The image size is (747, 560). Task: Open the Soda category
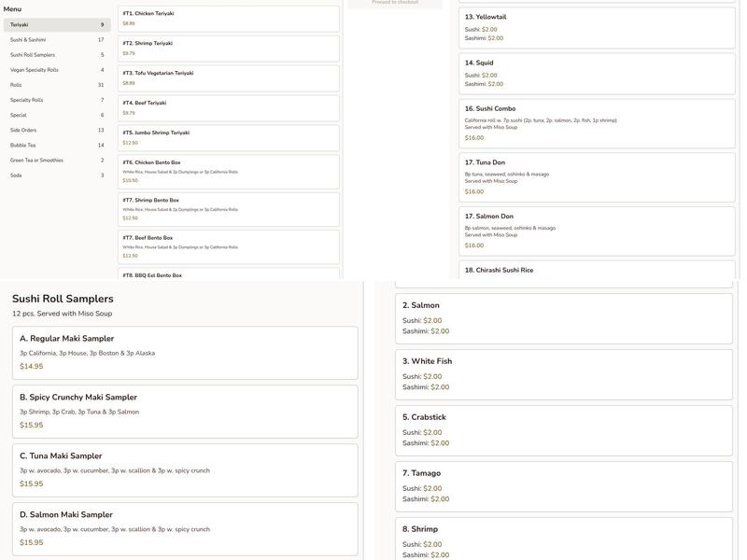56,175
